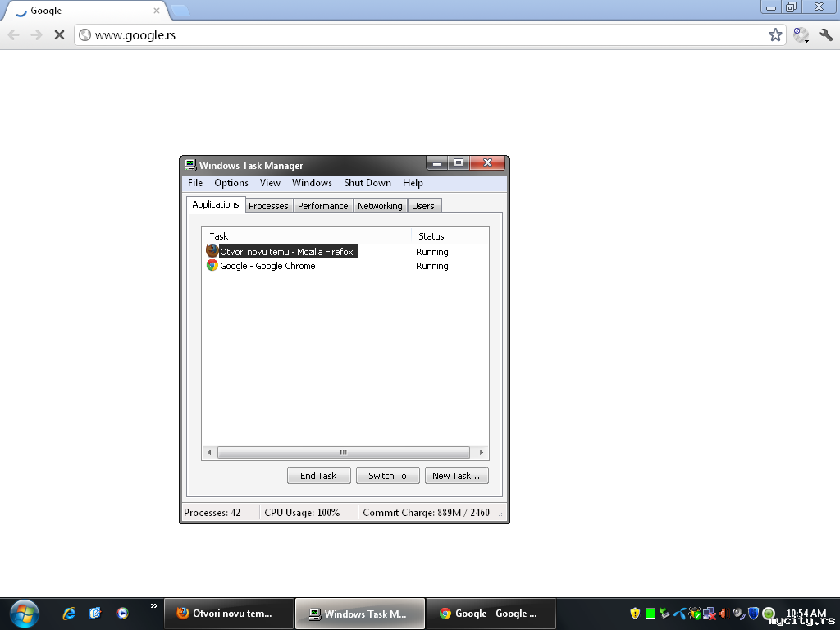The height and width of the screenshot is (630, 840).
Task: Click the Safely Remove Hardware tray icon
Action: point(664,614)
